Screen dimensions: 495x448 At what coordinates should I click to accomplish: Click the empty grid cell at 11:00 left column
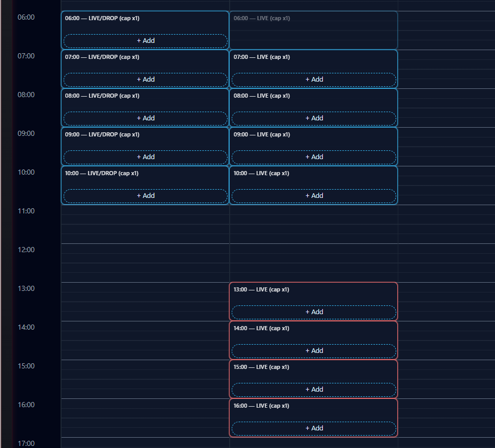pyautogui.click(x=145, y=222)
